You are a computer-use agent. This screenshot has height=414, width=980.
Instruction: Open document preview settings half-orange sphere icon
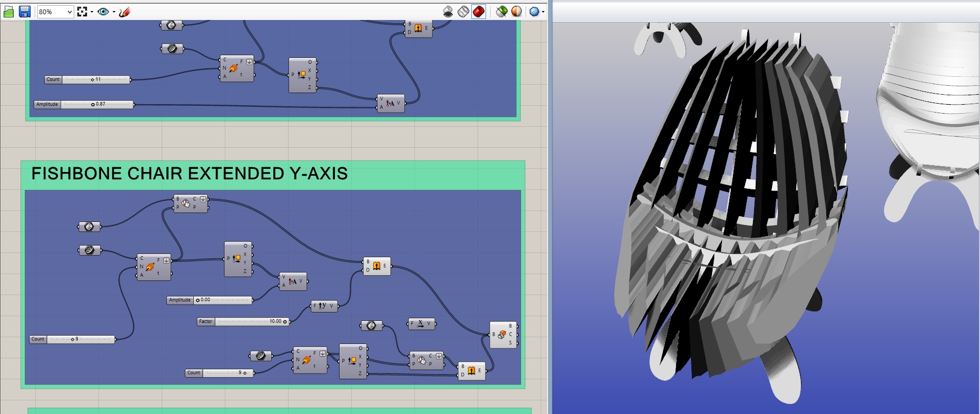click(517, 12)
